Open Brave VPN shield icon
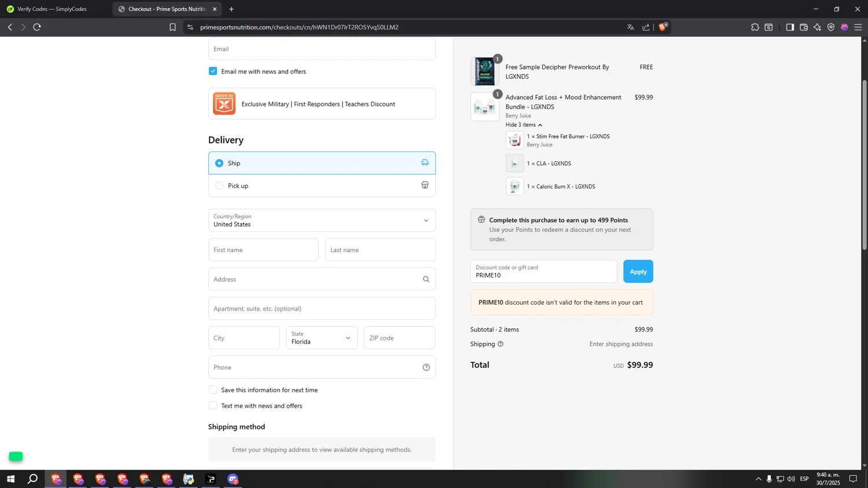 (x=831, y=27)
